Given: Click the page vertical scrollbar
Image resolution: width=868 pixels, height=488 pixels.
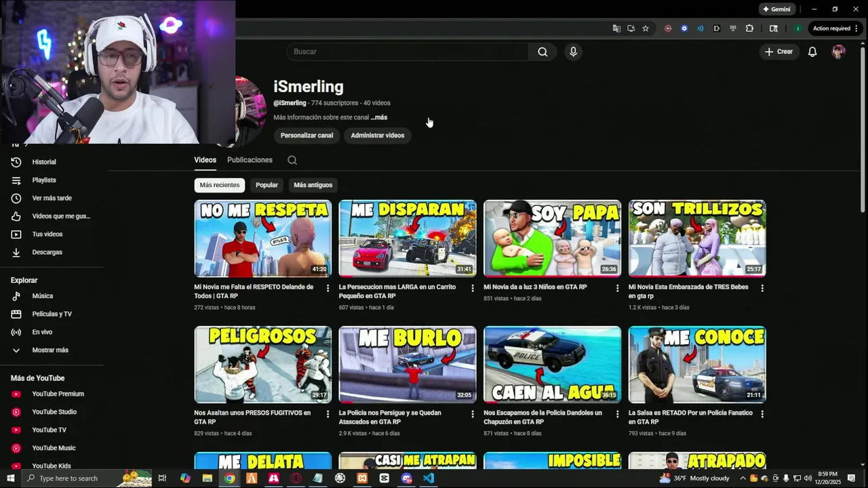Looking at the screenshot, I should pyautogui.click(x=863, y=129).
